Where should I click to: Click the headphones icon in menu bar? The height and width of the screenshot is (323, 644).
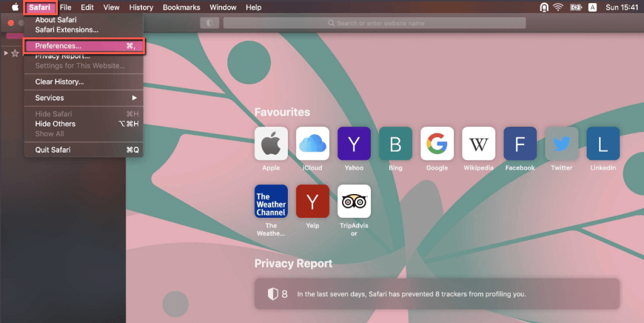(544, 7)
